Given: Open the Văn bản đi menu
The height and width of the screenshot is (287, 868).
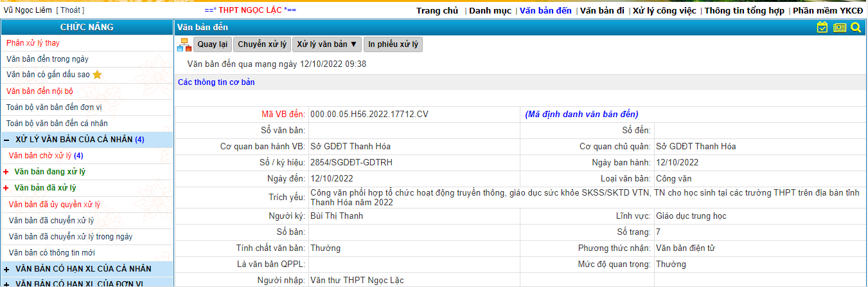Looking at the screenshot, I should click(602, 11).
